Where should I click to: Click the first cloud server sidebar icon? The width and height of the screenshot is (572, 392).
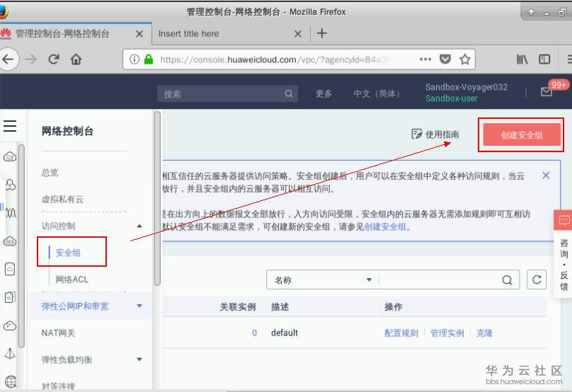(10, 157)
